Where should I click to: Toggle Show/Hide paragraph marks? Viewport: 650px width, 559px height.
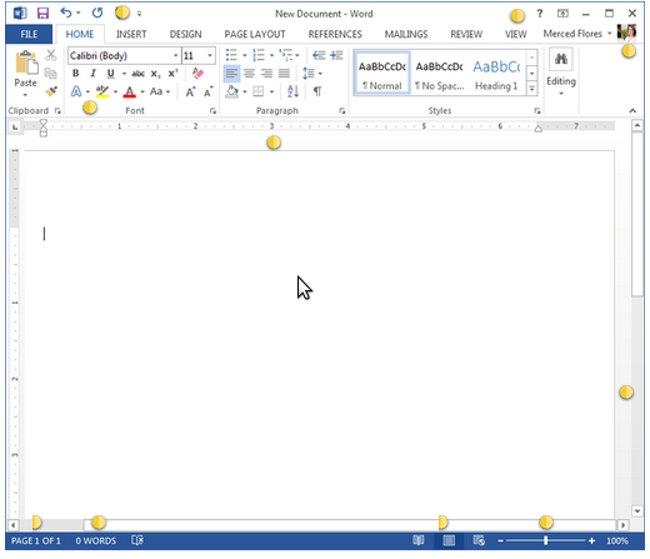pos(317,91)
